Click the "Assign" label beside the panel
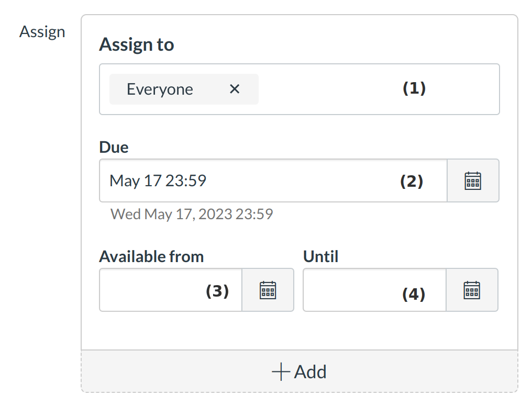This screenshot has width=532, height=407. [x=42, y=32]
